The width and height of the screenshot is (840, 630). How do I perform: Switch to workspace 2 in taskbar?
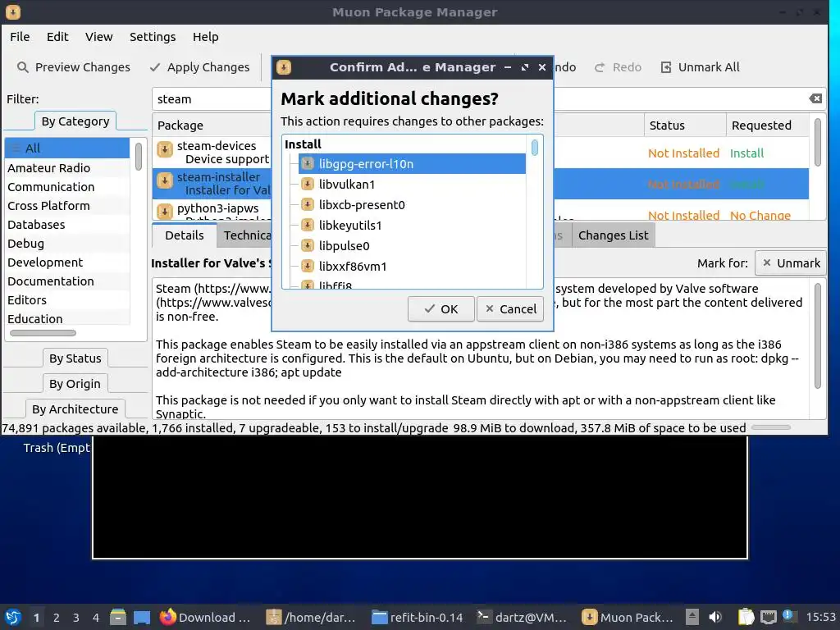[57, 618]
